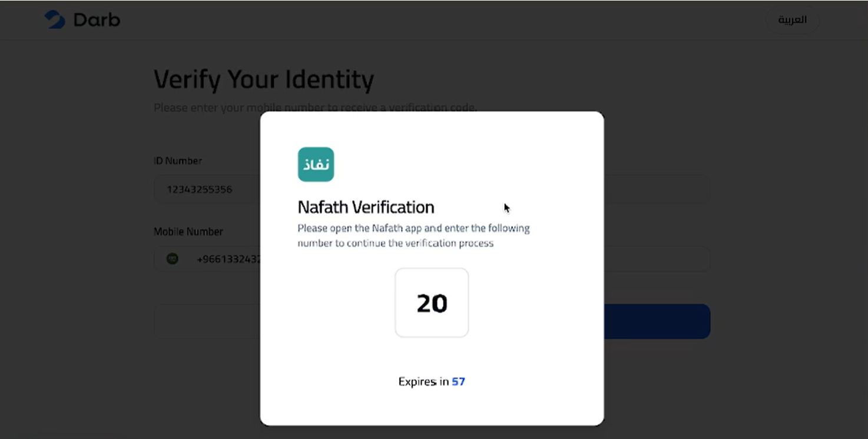868x439 pixels.
Task: Switch language with the العربية button
Action: point(792,20)
